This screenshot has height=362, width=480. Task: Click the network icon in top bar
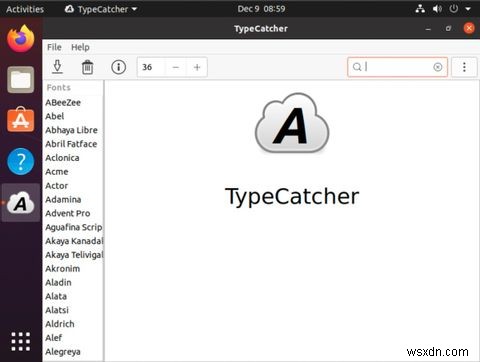pos(420,9)
